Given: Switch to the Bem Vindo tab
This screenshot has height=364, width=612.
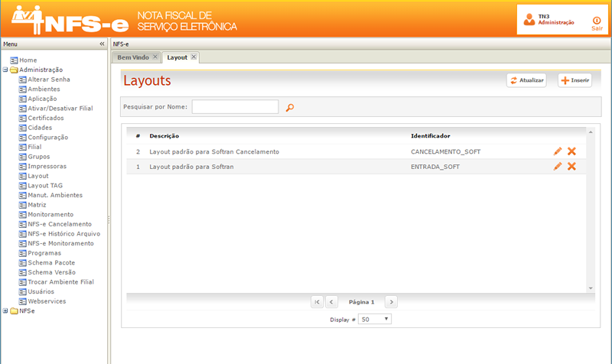Looking at the screenshot, I should (133, 57).
